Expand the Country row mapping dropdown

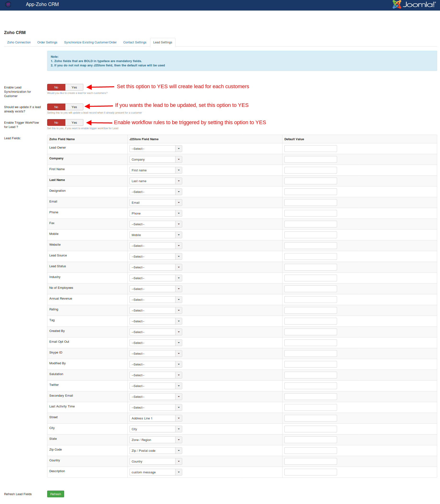(x=156, y=462)
